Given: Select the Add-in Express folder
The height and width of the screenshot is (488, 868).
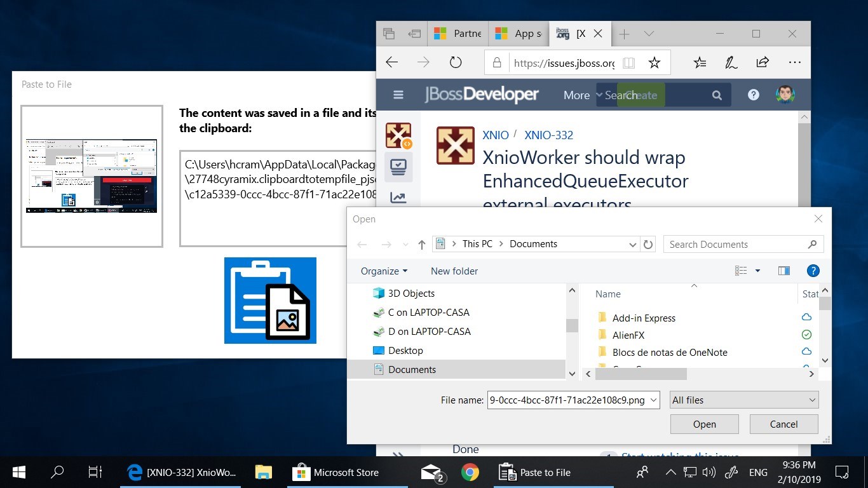Looking at the screenshot, I should [644, 318].
